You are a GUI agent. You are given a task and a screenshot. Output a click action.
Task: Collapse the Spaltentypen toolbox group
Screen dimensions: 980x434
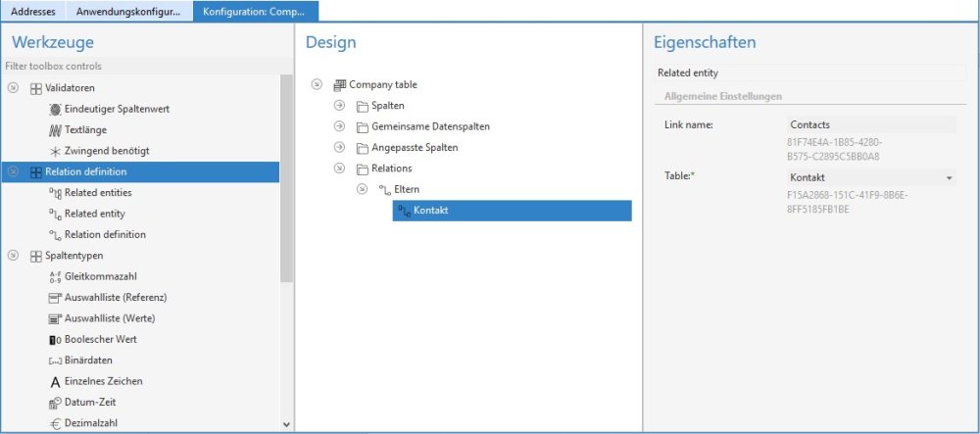coord(13,256)
